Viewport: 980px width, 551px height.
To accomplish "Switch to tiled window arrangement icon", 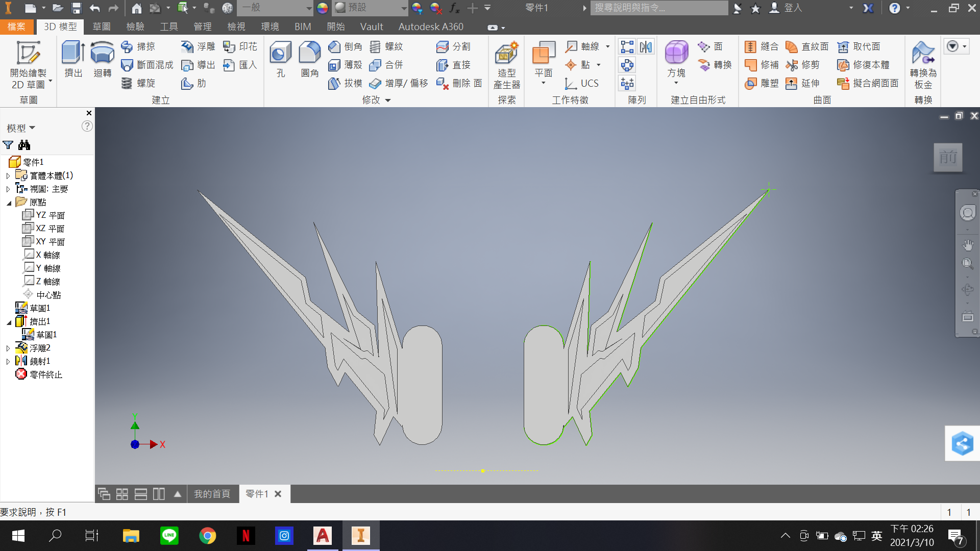I will (x=122, y=494).
